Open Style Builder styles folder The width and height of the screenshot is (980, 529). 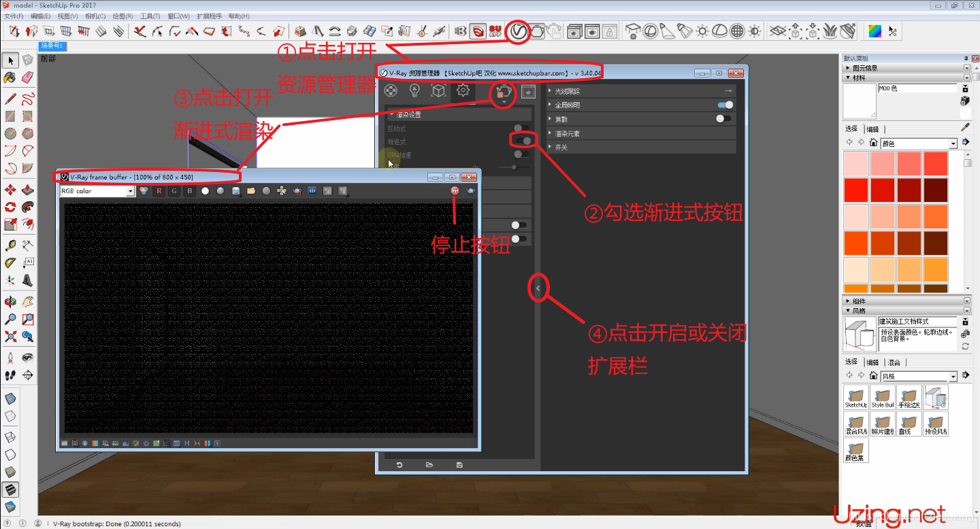coord(883,397)
